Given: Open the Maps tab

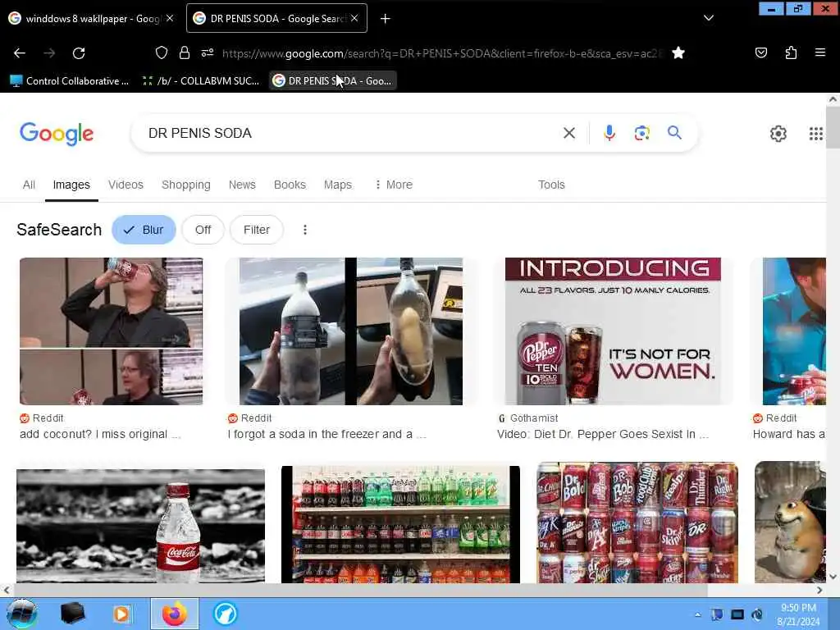Looking at the screenshot, I should (337, 185).
